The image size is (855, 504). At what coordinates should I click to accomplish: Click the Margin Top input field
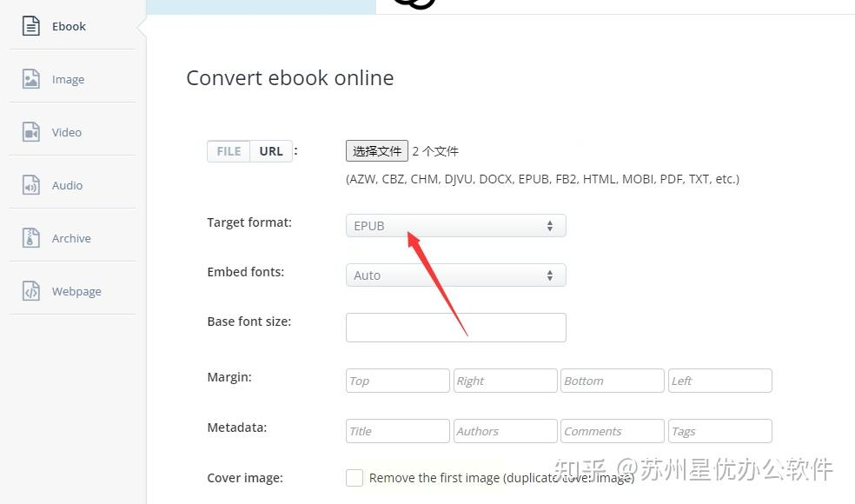pyautogui.click(x=397, y=381)
